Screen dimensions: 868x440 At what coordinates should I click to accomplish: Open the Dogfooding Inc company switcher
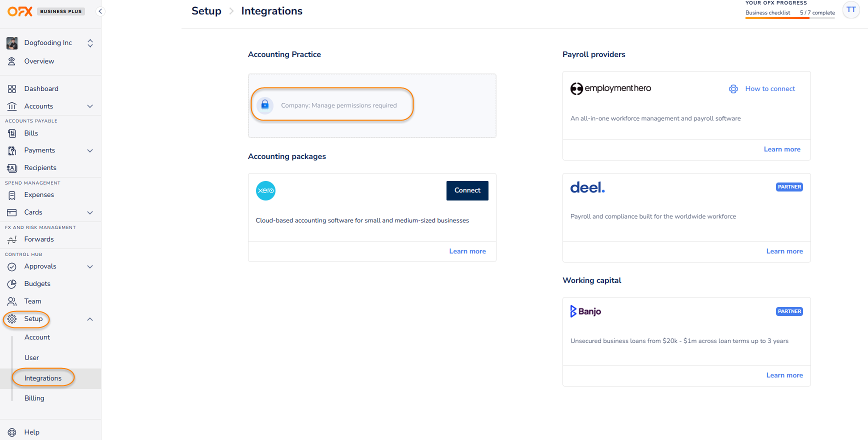pos(50,43)
